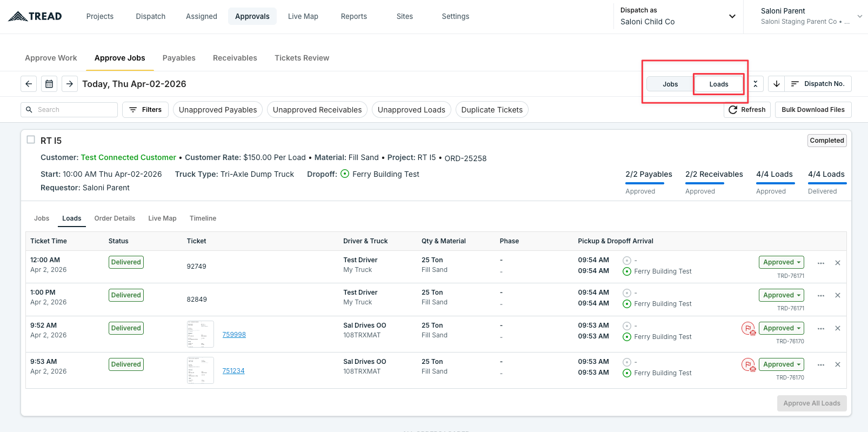Viewport: 868px width, 432px height.
Task: Open the Filters button
Action: coord(145,110)
